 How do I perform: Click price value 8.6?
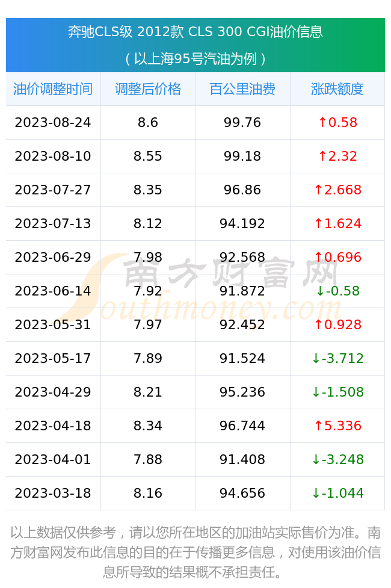coord(148,123)
